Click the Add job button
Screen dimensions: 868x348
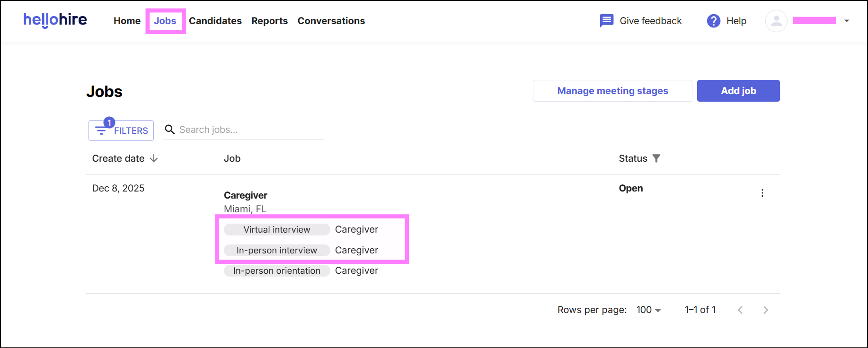pos(738,91)
